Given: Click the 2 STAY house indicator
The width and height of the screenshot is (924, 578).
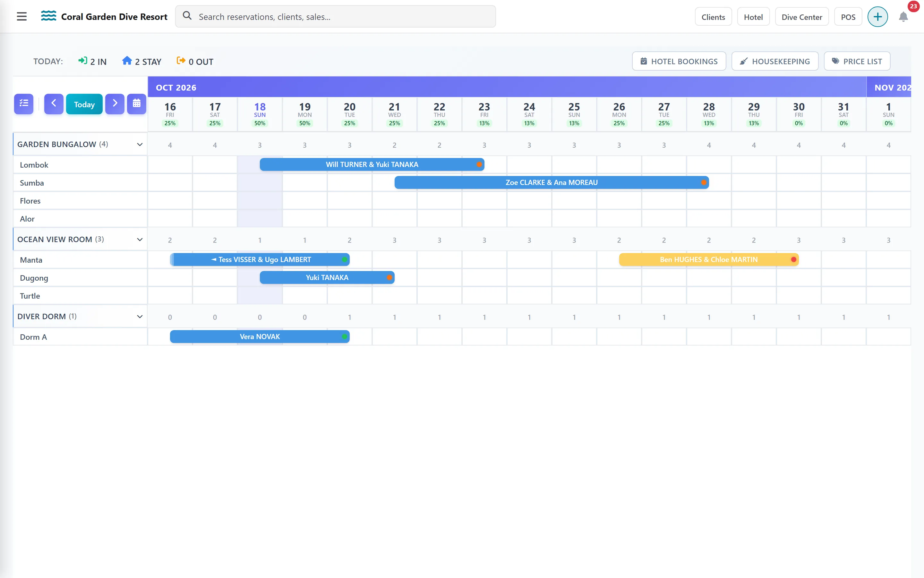Looking at the screenshot, I should [142, 62].
